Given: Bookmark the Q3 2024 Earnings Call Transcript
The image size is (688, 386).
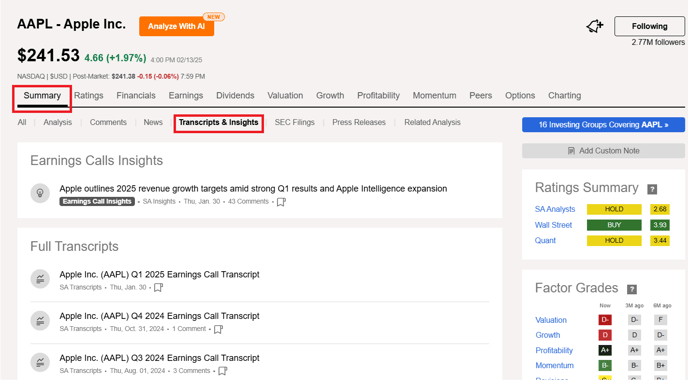Looking at the screenshot, I should click(223, 371).
